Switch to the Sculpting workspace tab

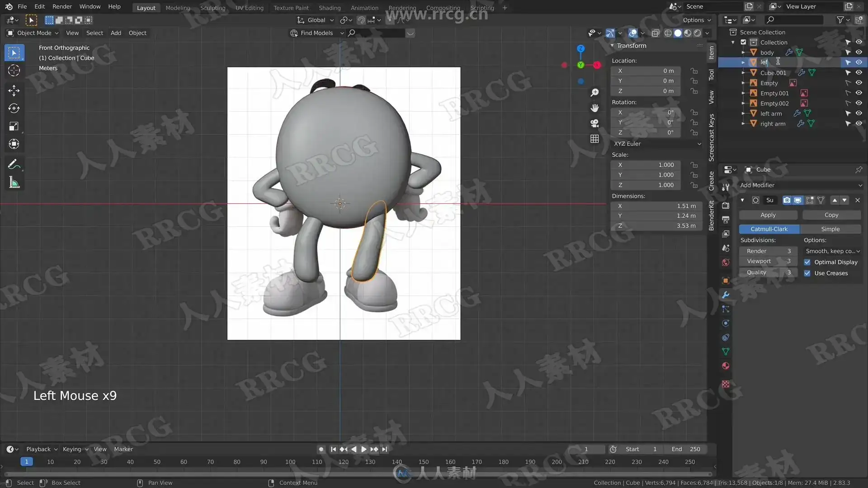[x=212, y=8]
